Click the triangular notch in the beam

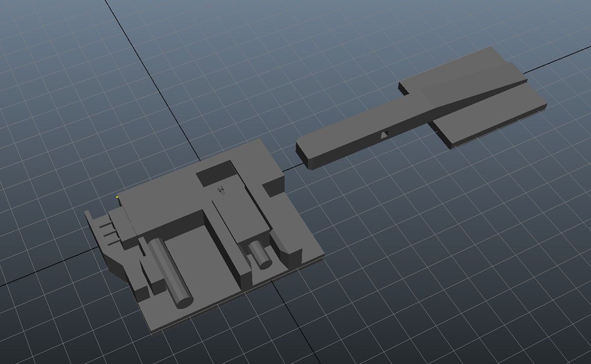point(385,133)
